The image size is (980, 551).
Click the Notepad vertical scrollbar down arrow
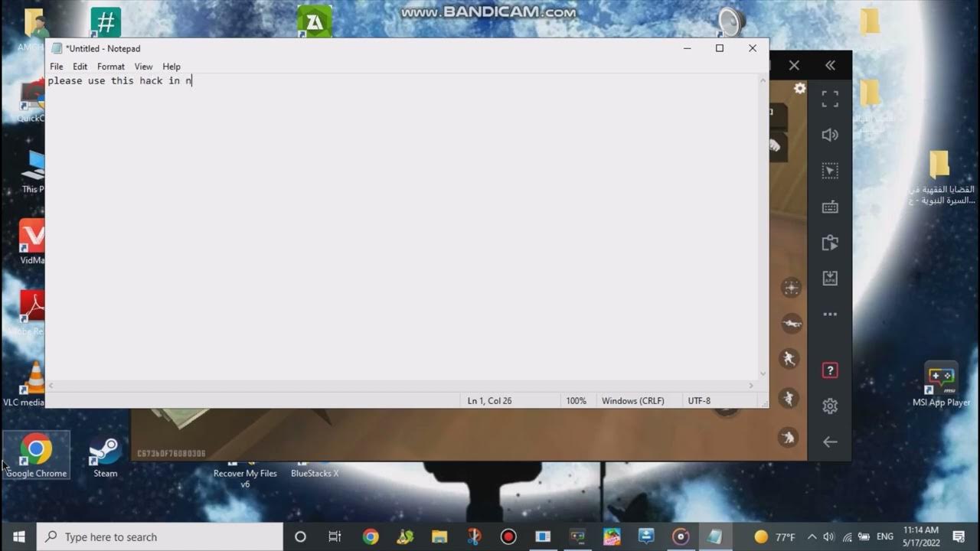point(763,374)
